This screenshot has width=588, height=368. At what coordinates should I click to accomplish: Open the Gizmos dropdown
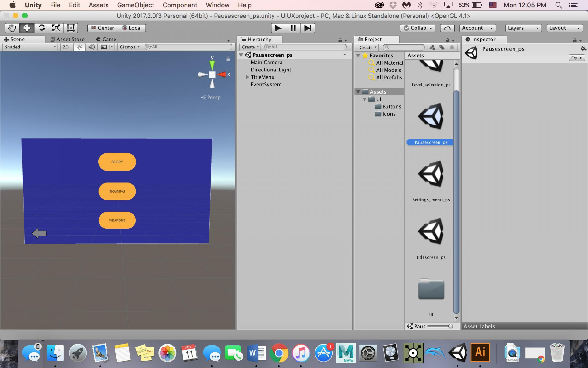129,47
